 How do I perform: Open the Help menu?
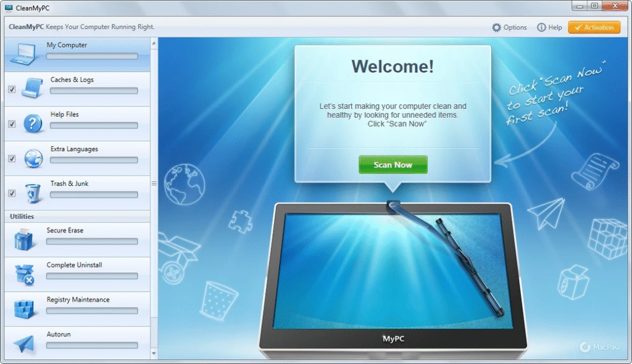coord(549,27)
